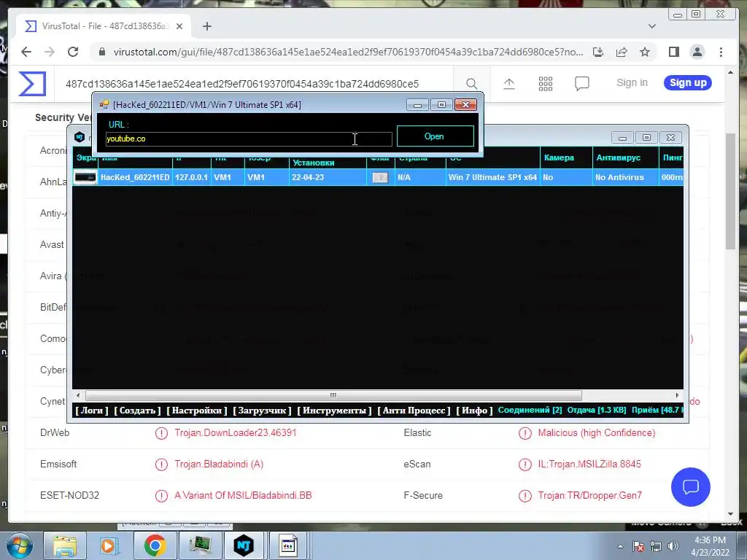Show hidden tray icons arrow
747x560 pixels.
pyautogui.click(x=620, y=546)
